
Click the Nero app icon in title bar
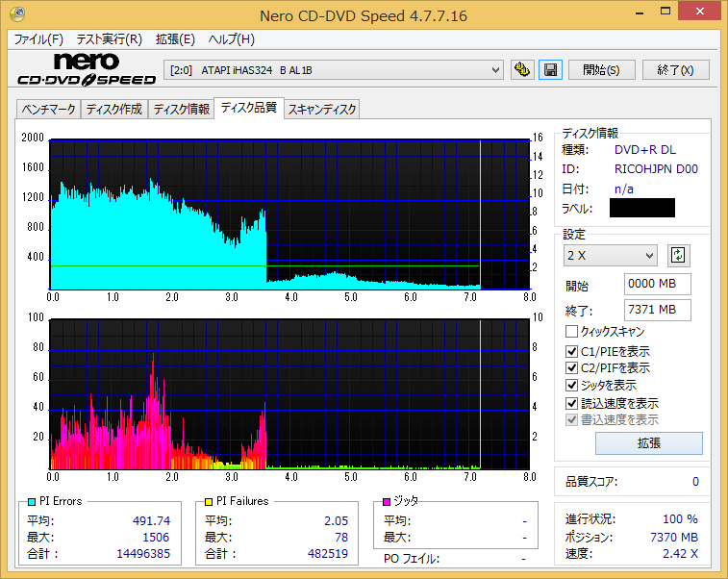pos(17,14)
